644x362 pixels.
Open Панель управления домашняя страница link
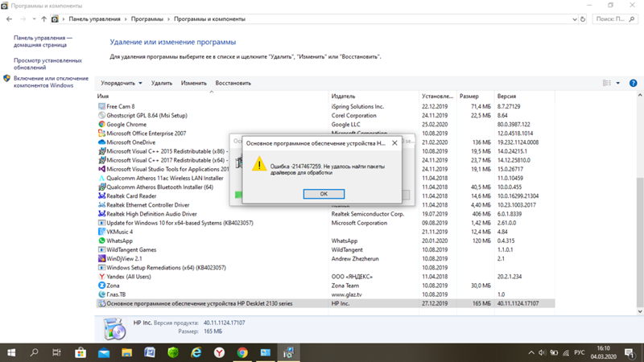click(x=43, y=41)
